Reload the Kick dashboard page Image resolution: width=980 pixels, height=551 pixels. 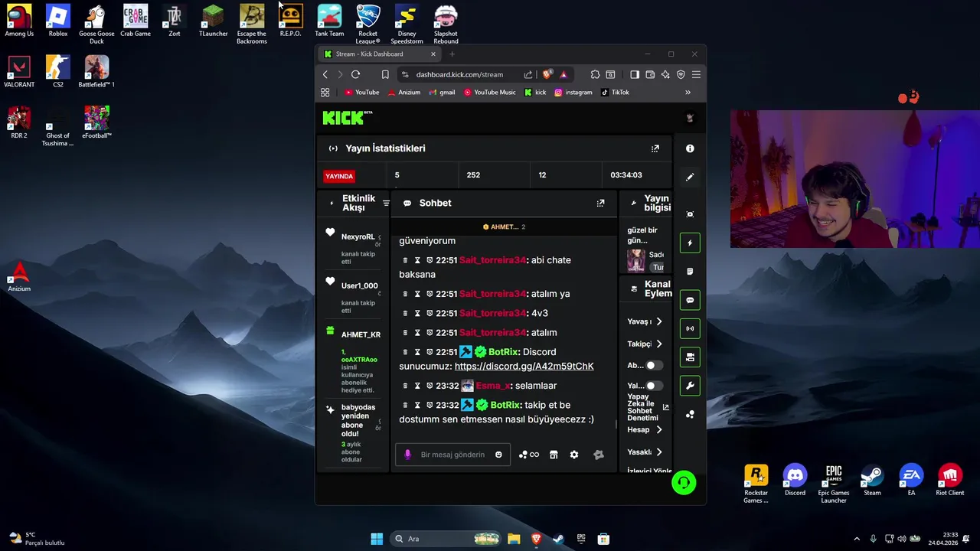click(355, 74)
